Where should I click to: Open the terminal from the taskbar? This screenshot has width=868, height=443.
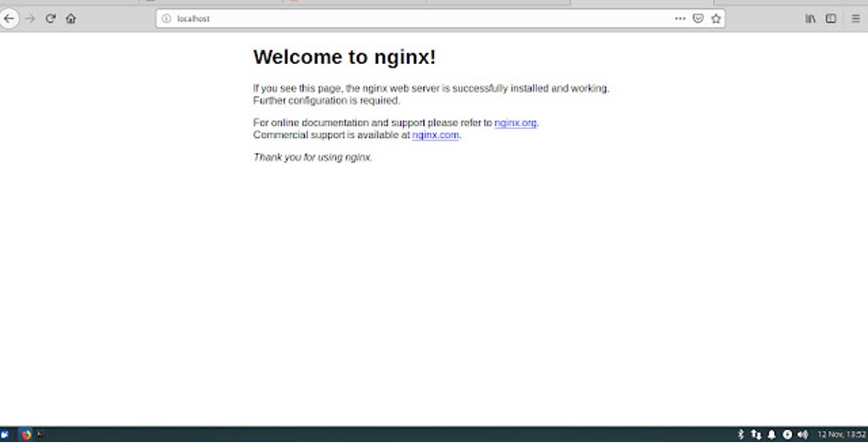[x=41, y=434]
